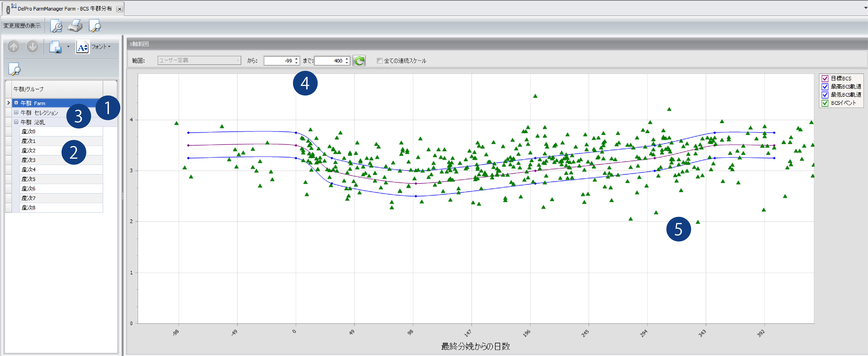Viewport: 868px width, 356px height.
Task: Uncheck the 目標BCS legend checkbox
Action: tap(825, 78)
